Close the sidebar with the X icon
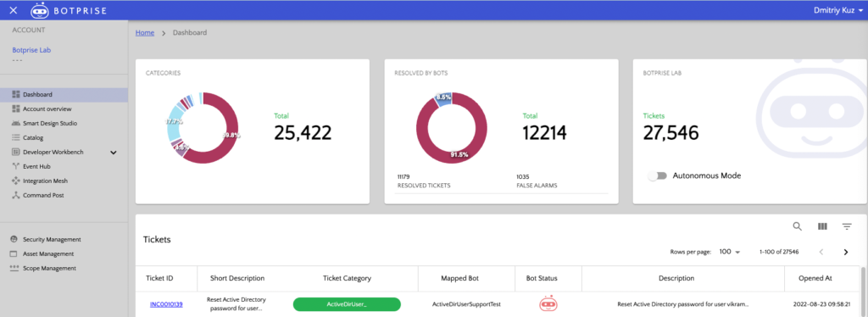 (14, 10)
